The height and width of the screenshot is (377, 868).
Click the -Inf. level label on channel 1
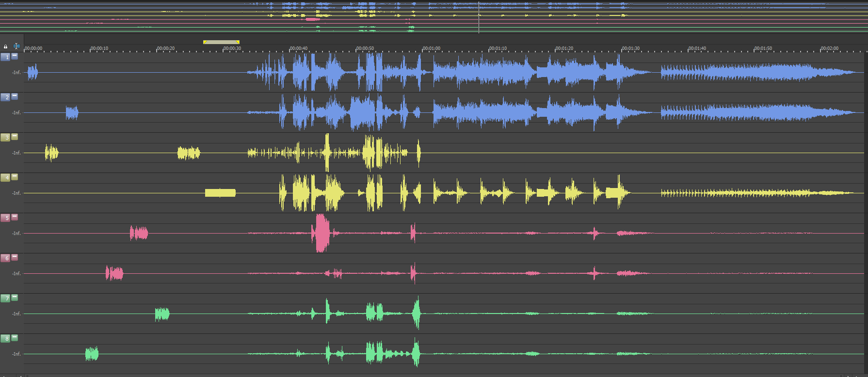tap(16, 73)
